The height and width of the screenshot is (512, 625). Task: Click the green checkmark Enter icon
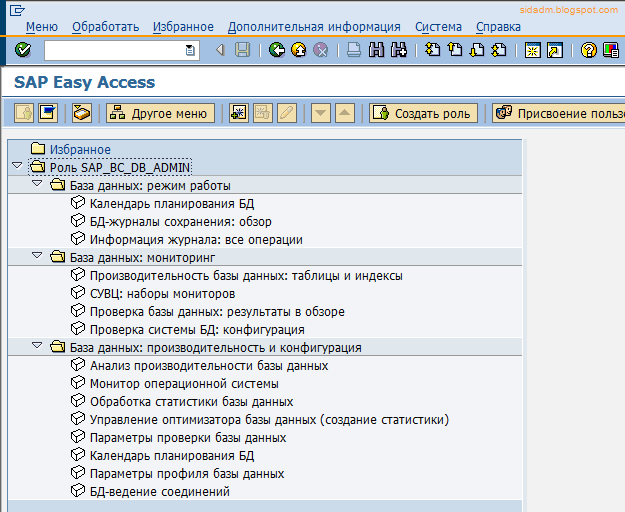pyautogui.click(x=23, y=50)
